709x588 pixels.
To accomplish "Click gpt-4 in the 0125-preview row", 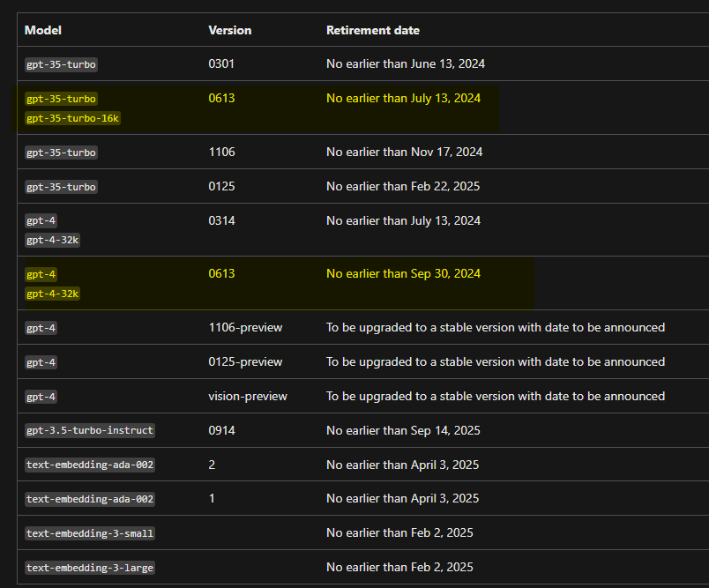I will click(x=41, y=362).
